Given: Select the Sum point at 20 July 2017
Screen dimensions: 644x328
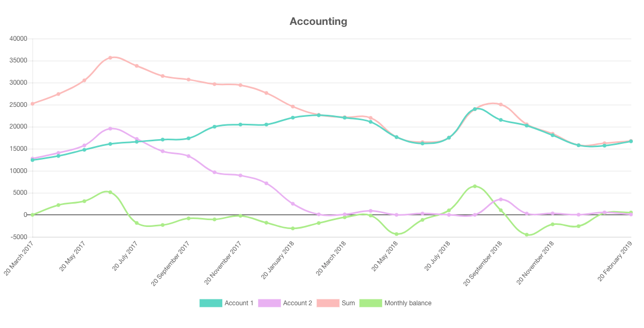Looking at the screenshot, I should click(137, 66).
